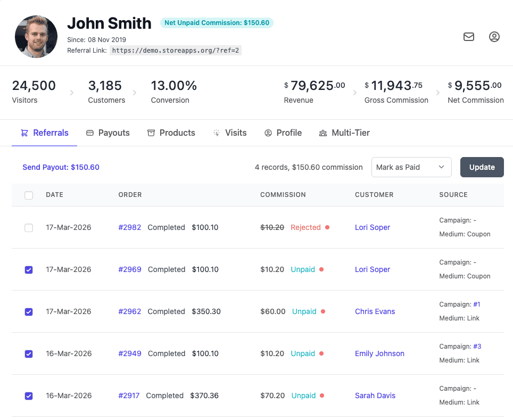
Task: Click the struck-through $10.20 commission
Action: pos(272,227)
